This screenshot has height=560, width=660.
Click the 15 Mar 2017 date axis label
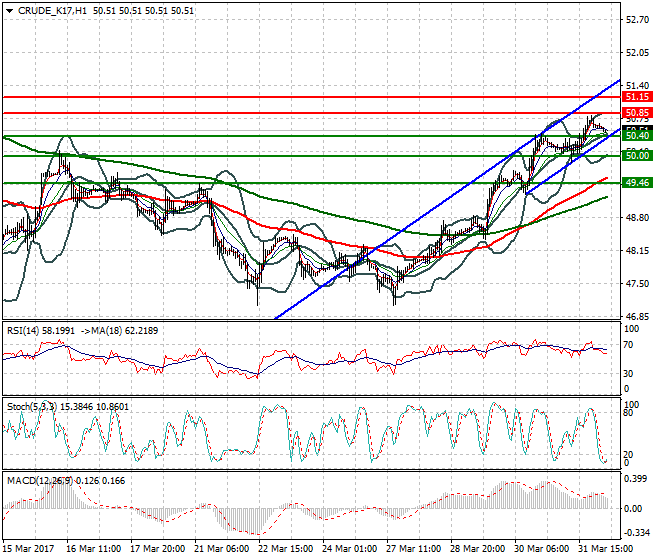coord(28,549)
